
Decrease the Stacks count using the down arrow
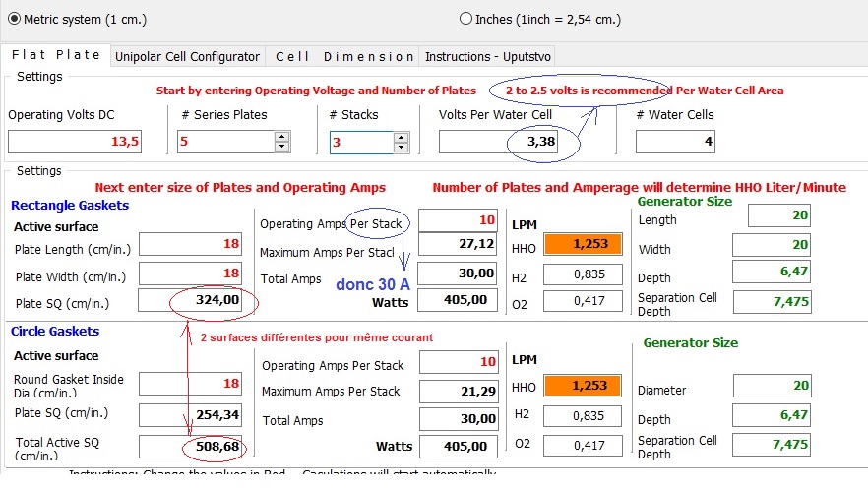point(399,148)
